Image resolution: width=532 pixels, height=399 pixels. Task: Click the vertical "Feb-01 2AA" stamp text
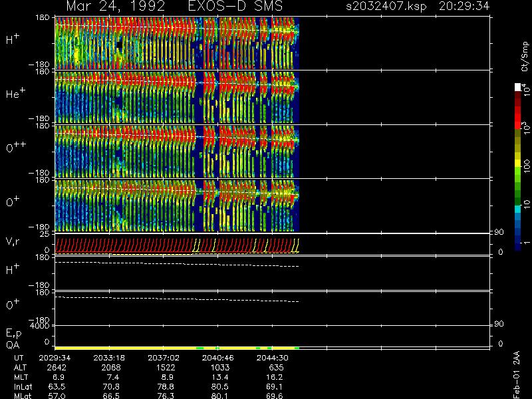(517, 374)
